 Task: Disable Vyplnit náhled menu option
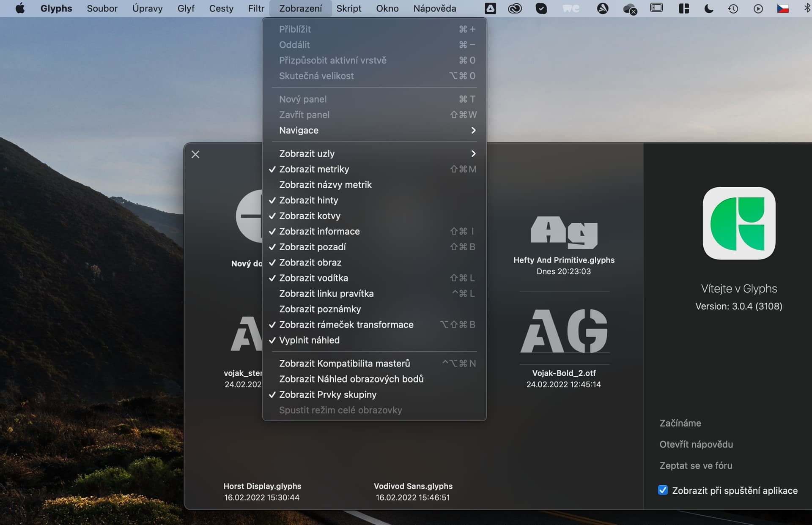309,340
